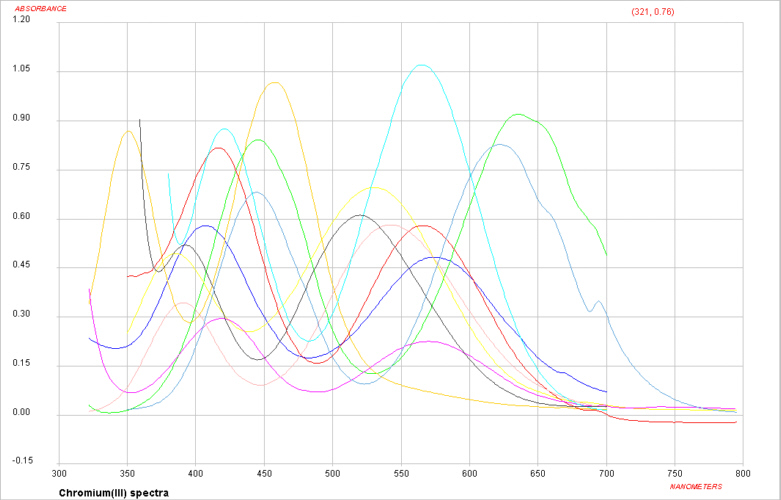This screenshot has width=781, height=500.
Task: Click the orange curve peak near 458 nm
Action: [x=275, y=82]
